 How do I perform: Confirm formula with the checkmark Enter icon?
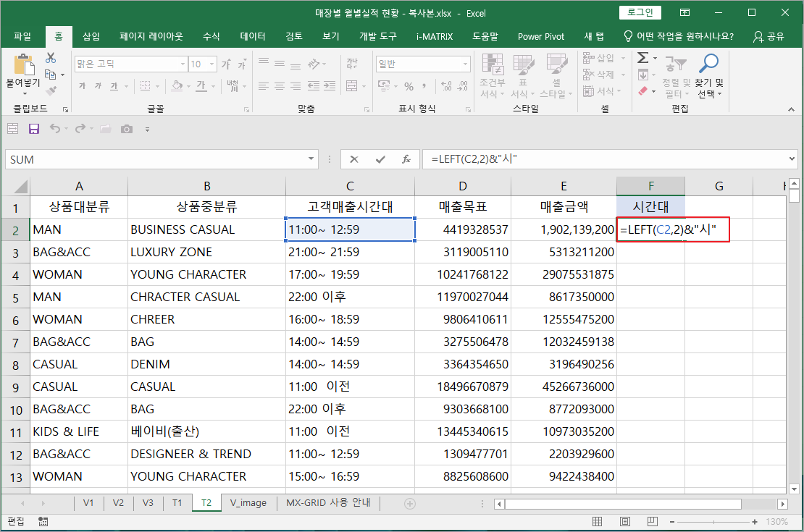[380, 159]
